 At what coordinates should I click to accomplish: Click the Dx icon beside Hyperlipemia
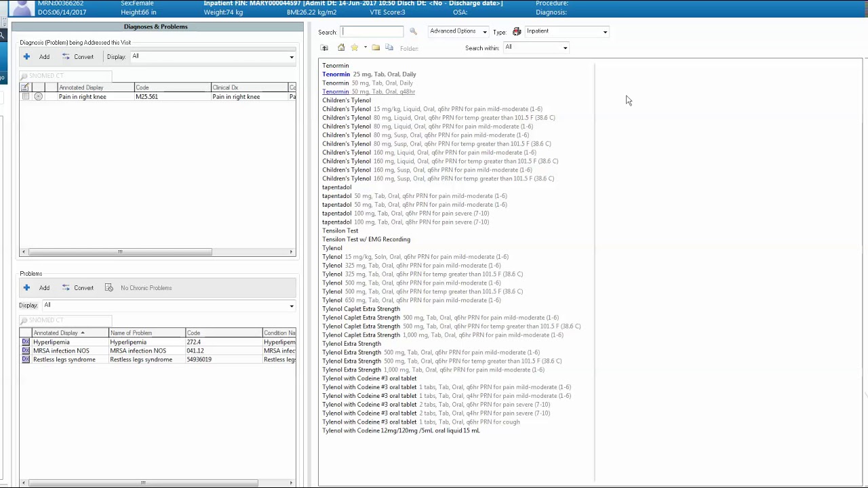26,342
